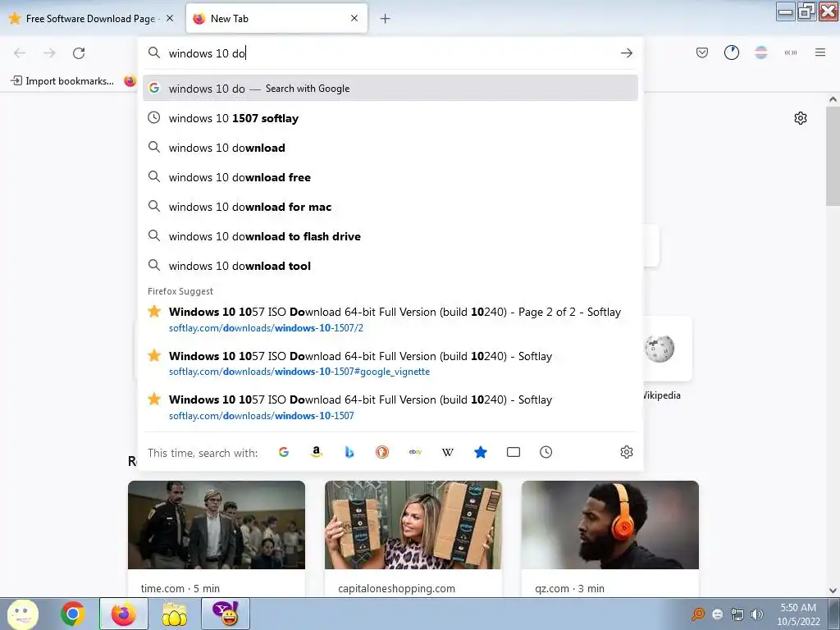The width and height of the screenshot is (840, 630).
Task: Search in bookmarks via star icon
Action: click(x=481, y=452)
